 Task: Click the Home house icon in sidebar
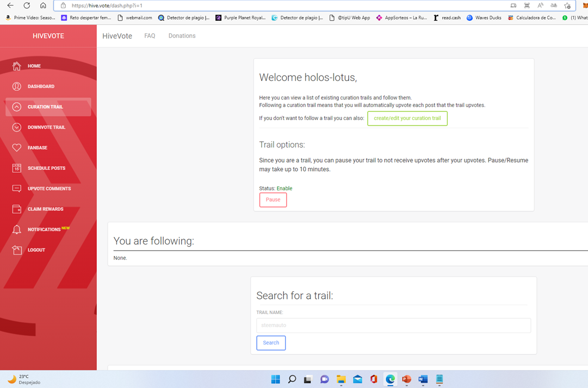(16, 66)
